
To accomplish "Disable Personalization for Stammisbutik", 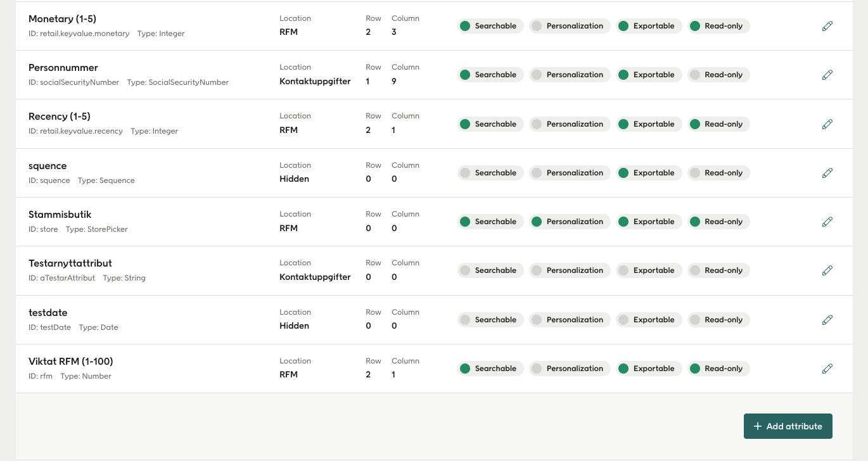I will point(570,222).
